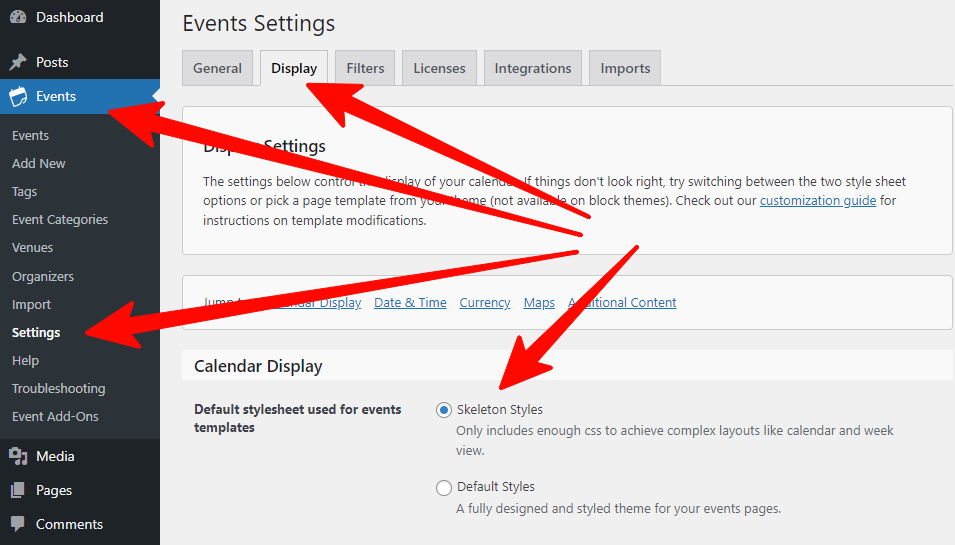955x545 pixels.
Task: Open Events submenu list item
Action: (30, 135)
